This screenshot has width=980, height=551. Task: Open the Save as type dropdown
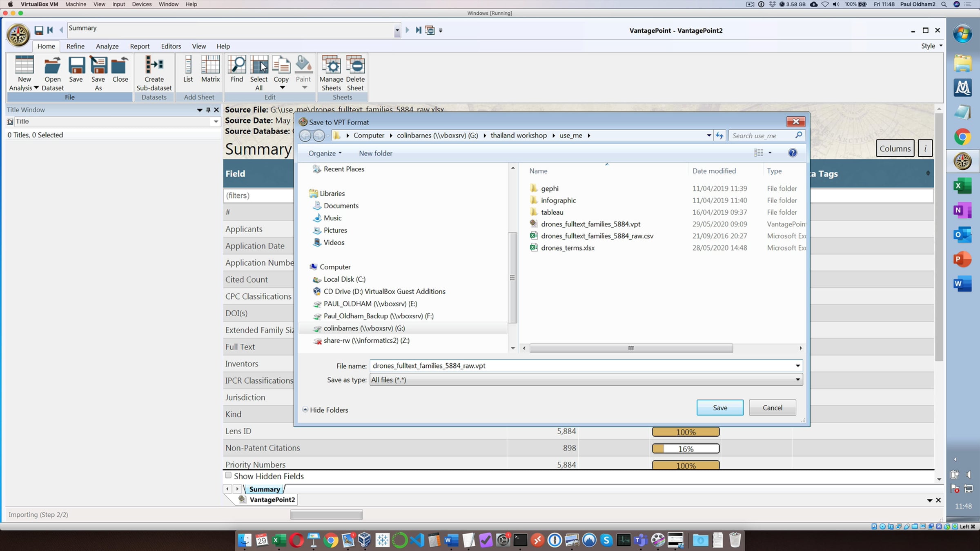click(797, 380)
